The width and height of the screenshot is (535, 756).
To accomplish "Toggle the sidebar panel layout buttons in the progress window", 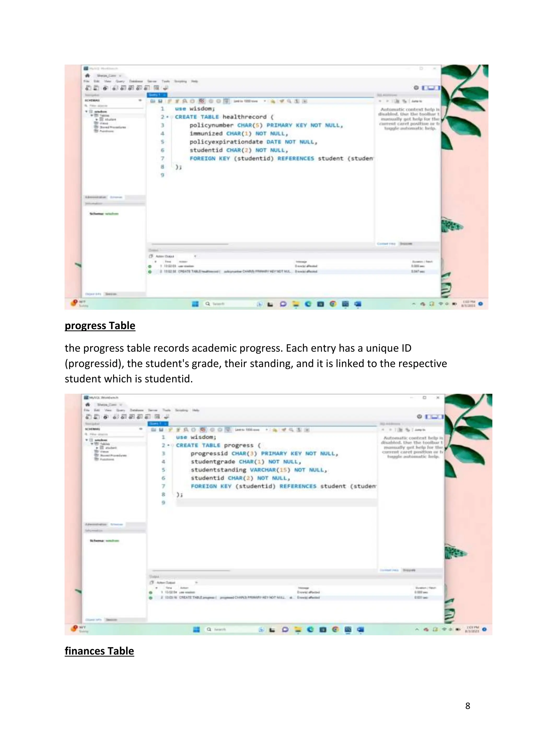I will click(434, 417).
